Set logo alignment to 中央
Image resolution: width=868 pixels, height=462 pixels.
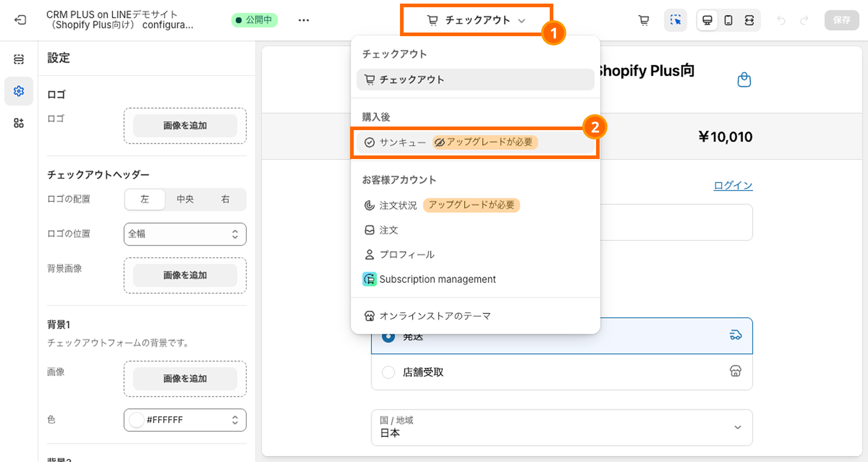[185, 199]
